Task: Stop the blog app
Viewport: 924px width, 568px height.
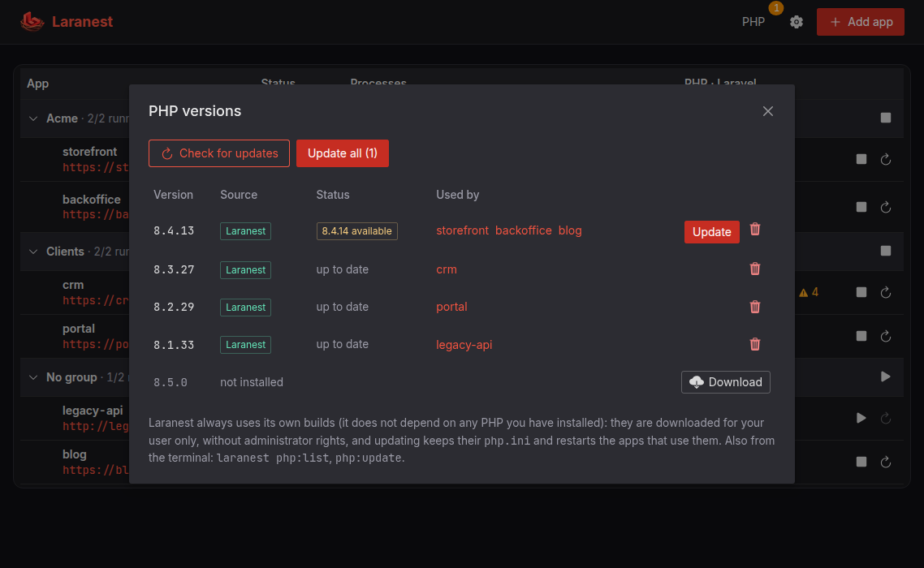Action: [861, 462]
